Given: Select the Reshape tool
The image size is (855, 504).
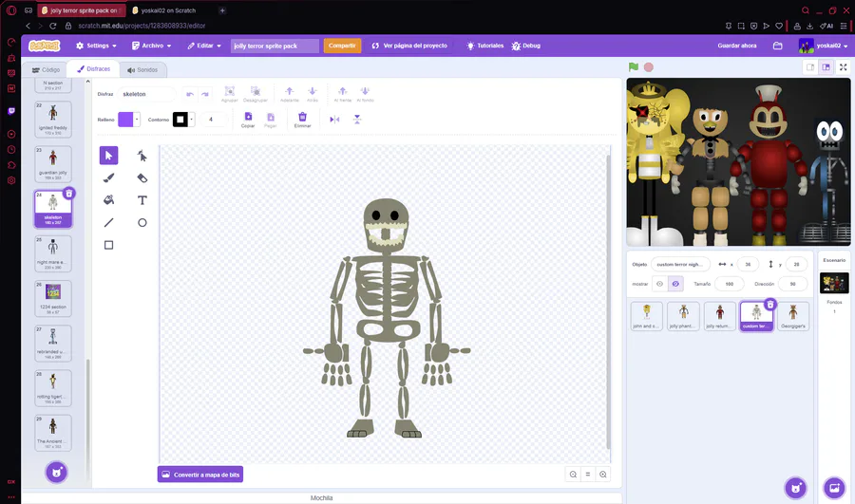Looking at the screenshot, I should 142,156.
